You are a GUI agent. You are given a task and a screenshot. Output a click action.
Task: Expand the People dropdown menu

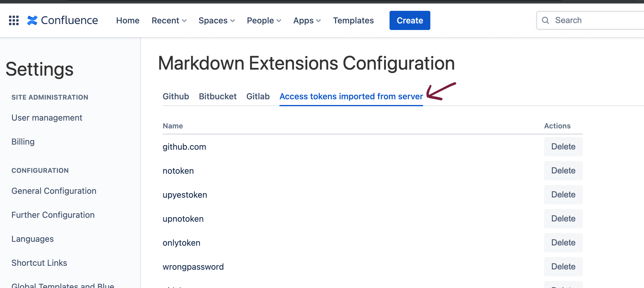(264, 20)
